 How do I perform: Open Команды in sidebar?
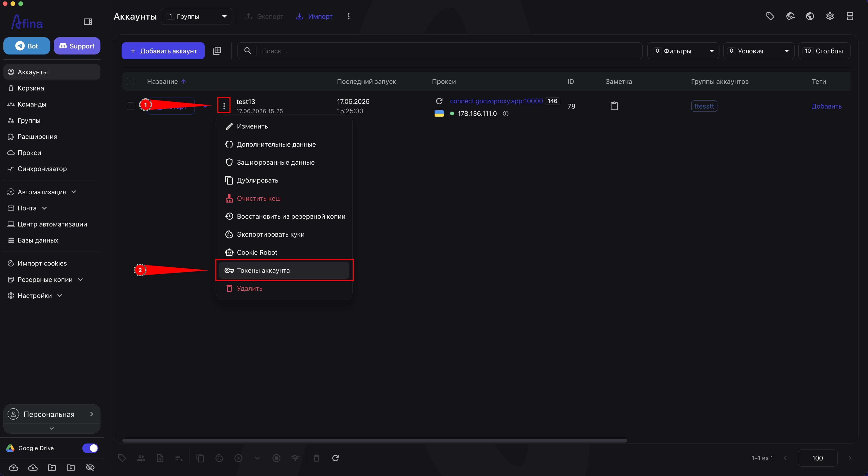(x=52, y=104)
